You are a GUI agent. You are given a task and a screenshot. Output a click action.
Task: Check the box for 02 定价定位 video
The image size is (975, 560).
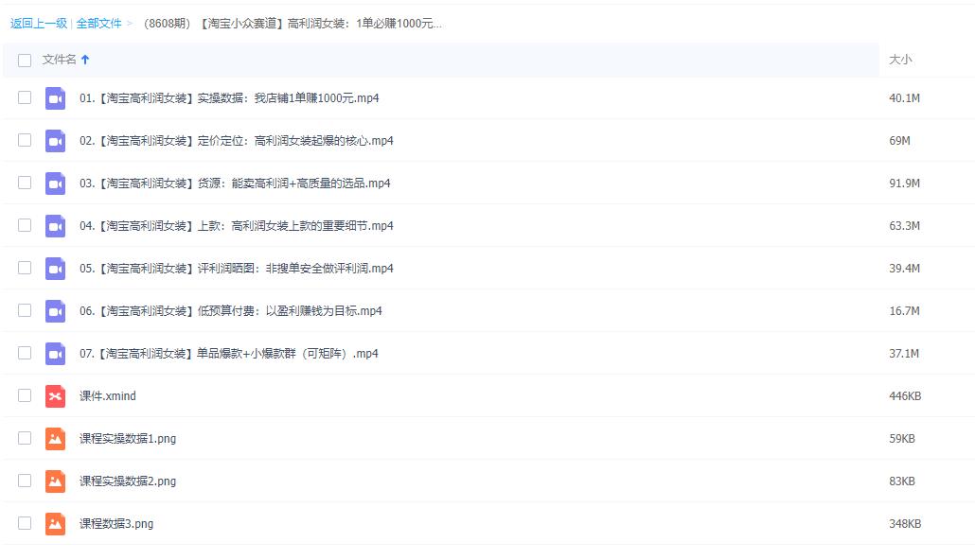pyautogui.click(x=25, y=140)
